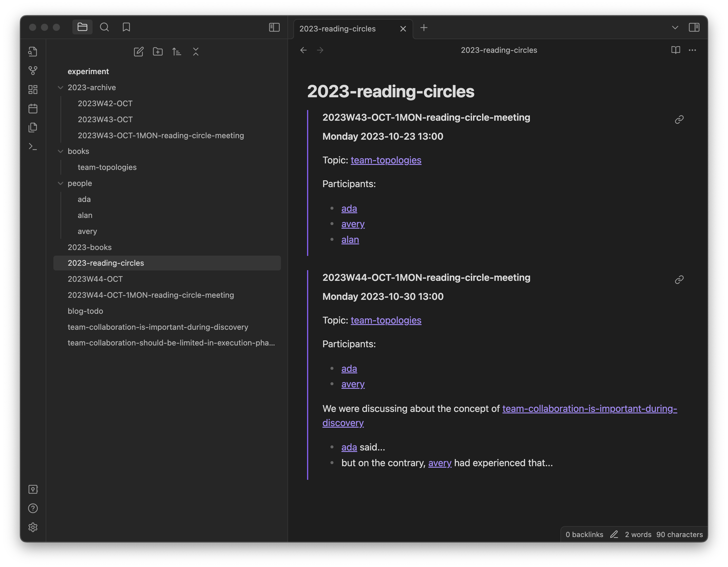
Task: Follow team-topologies link in first meeting
Action: pyautogui.click(x=386, y=160)
